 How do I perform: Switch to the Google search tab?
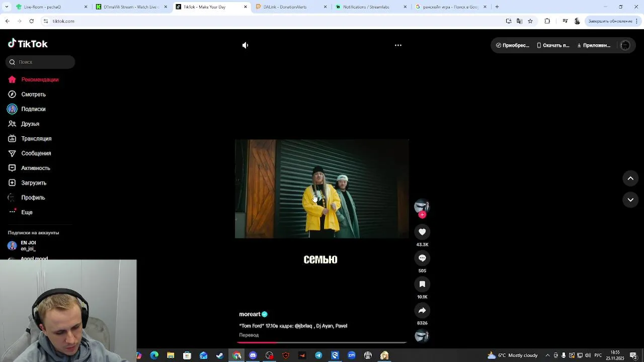point(450,7)
